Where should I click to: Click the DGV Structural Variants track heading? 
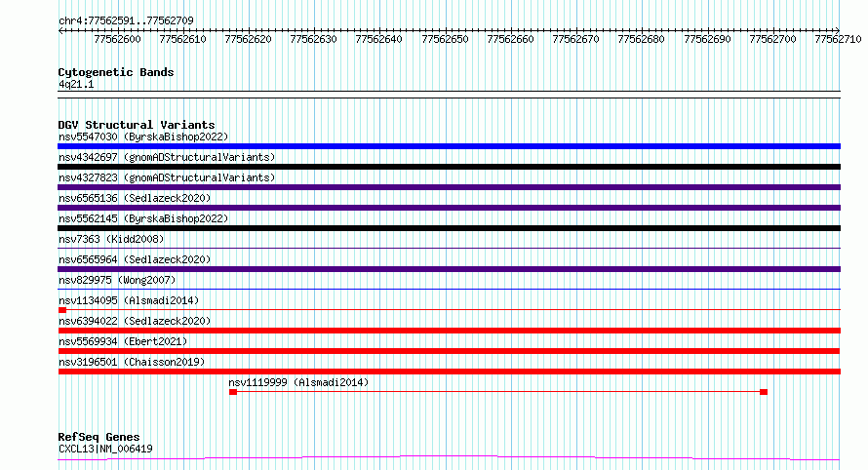coord(137,125)
